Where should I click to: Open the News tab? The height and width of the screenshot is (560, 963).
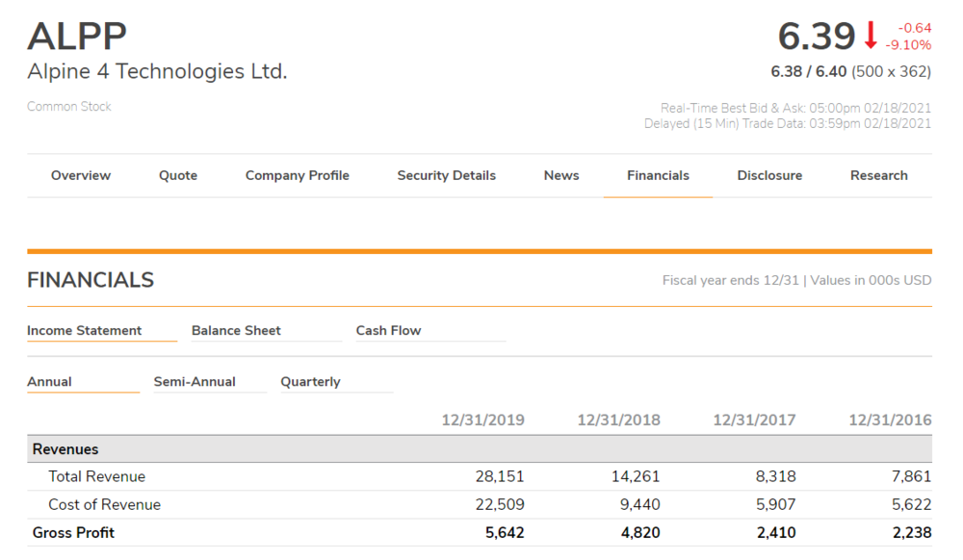click(x=561, y=175)
